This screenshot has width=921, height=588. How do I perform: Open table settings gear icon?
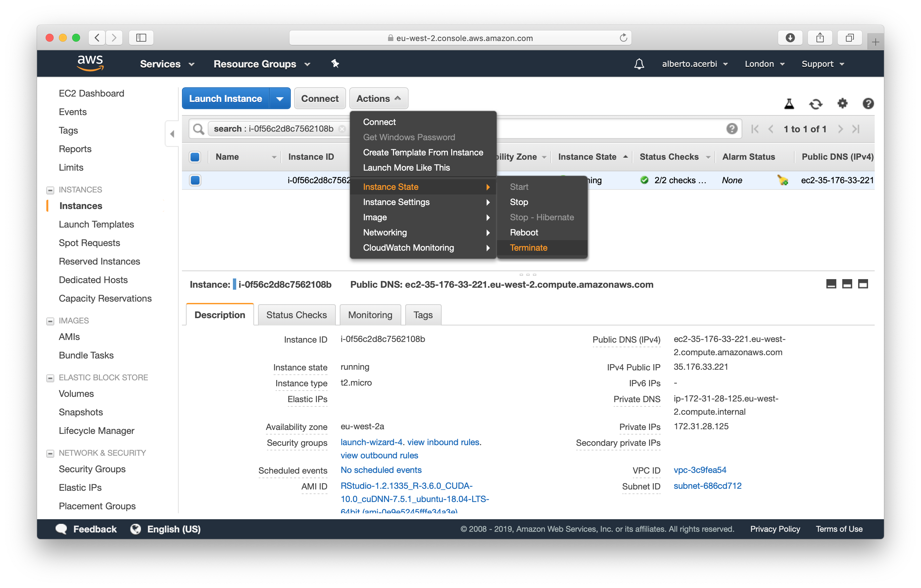(842, 103)
